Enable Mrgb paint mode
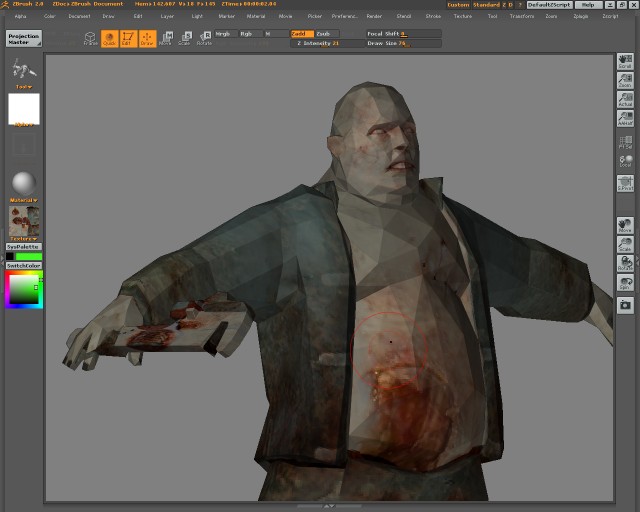Image resolution: width=640 pixels, height=512 pixels. 226,34
